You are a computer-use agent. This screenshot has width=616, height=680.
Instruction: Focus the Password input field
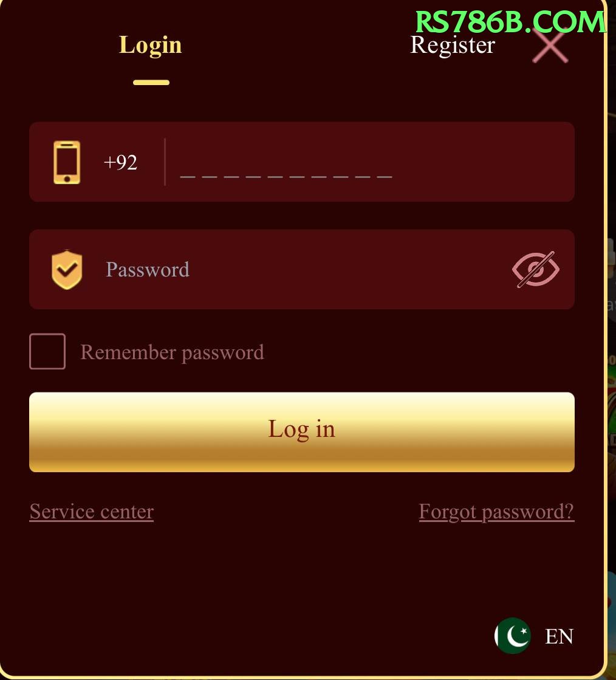304,269
